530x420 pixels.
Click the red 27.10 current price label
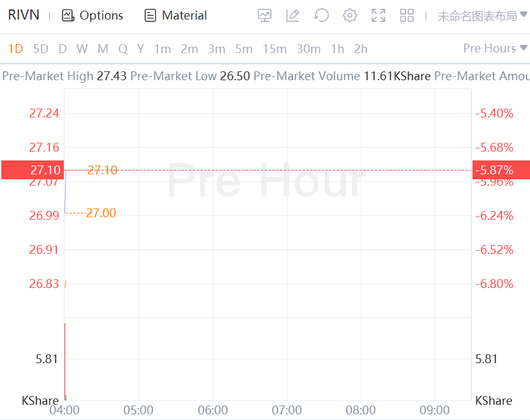click(32, 170)
